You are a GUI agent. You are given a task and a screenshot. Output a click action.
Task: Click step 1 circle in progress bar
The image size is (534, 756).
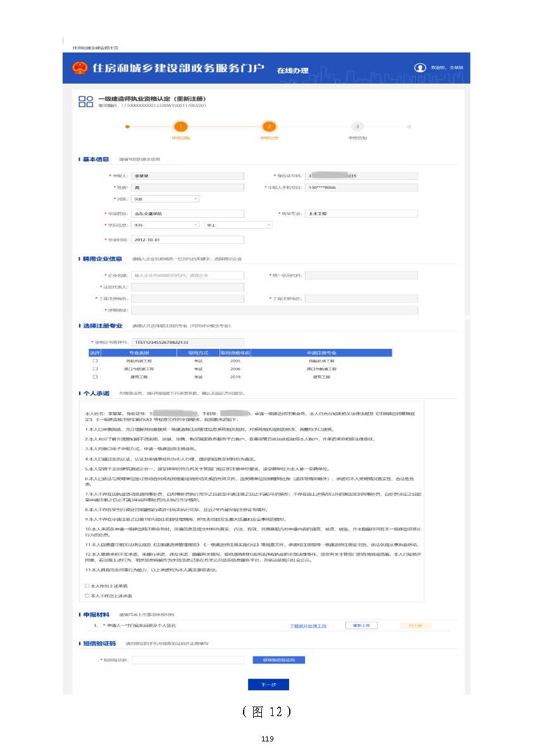(x=180, y=127)
